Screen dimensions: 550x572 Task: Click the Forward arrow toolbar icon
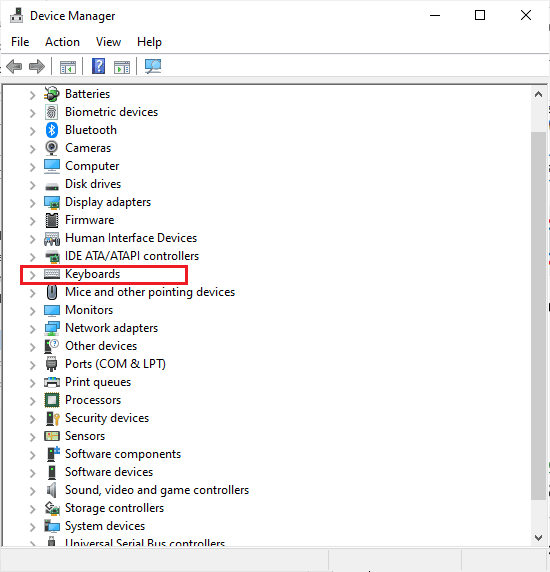coord(36,67)
